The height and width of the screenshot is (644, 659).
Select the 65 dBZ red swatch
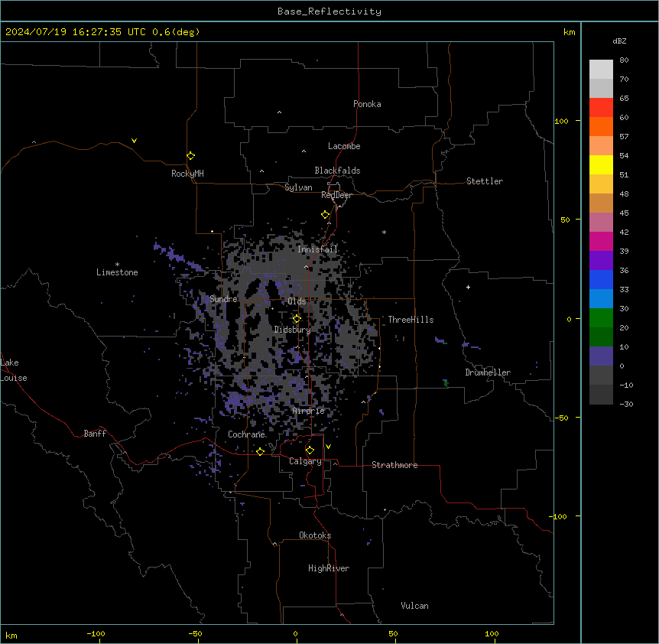pyautogui.click(x=601, y=108)
